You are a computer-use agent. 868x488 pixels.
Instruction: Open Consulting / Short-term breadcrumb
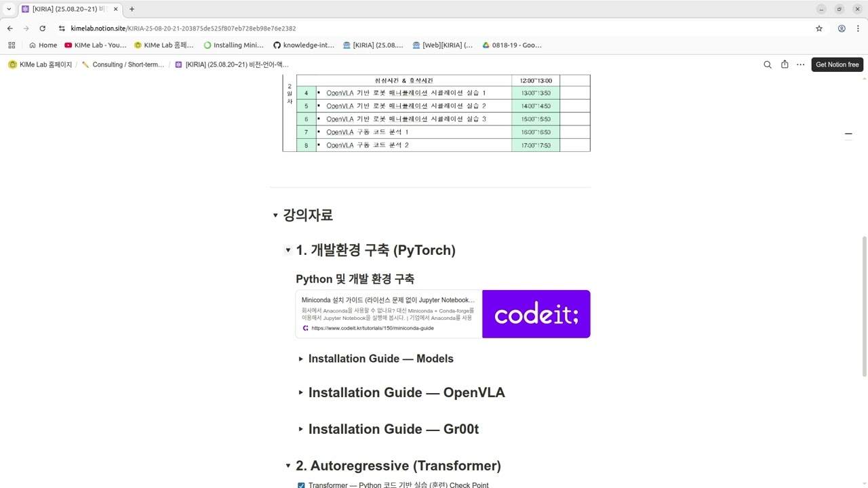point(123,64)
